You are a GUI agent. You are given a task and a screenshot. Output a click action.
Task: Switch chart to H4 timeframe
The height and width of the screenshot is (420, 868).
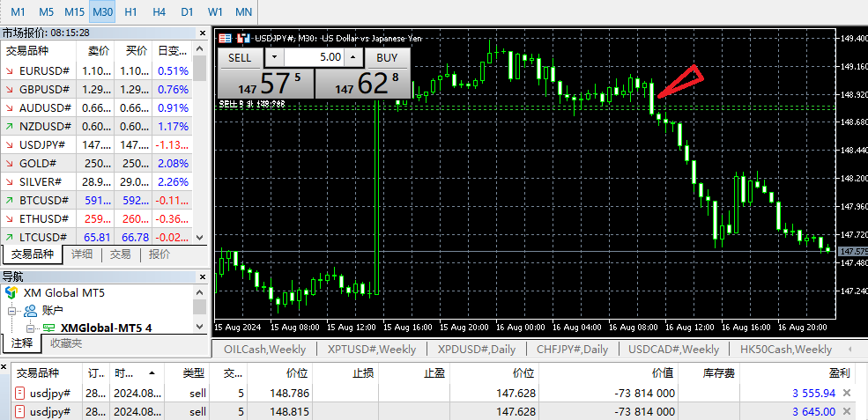click(x=159, y=11)
